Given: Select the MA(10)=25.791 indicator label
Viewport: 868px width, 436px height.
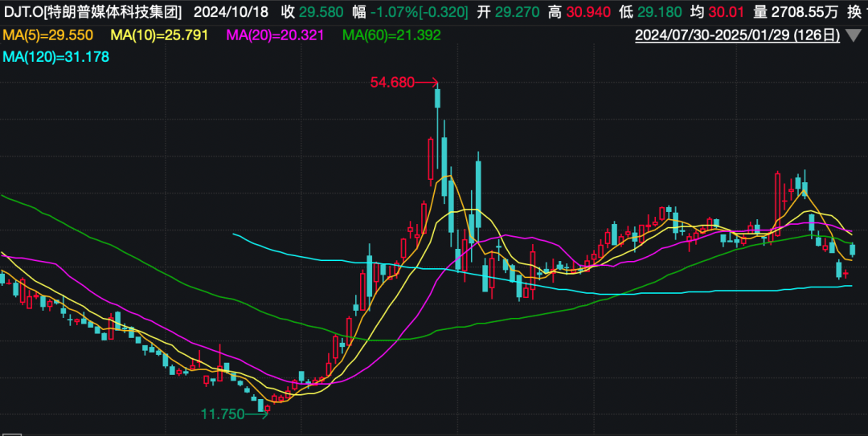Looking at the screenshot, I should (x=160, y=35).
